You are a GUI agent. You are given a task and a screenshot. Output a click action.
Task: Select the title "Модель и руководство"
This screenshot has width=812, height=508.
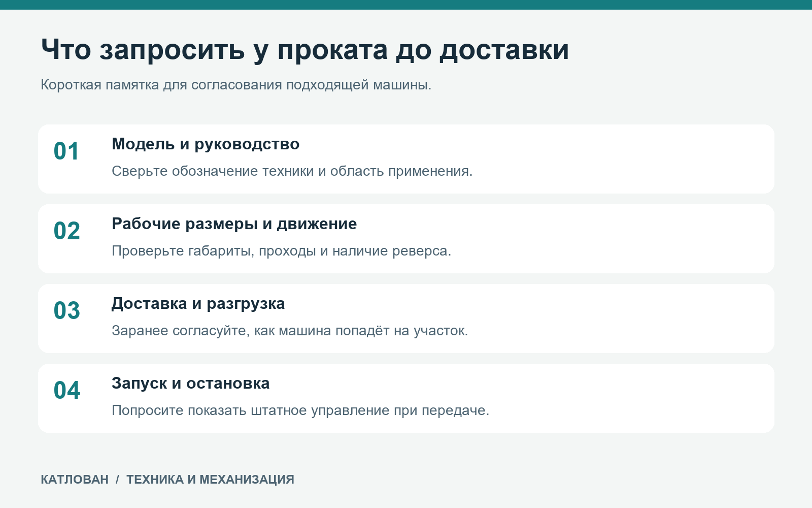coord(206,144)
